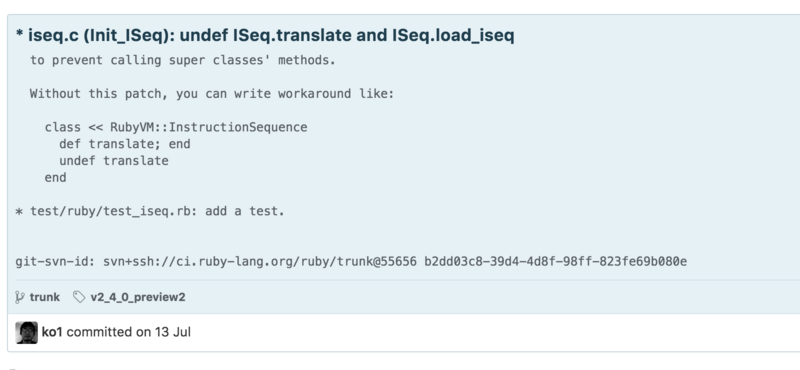Click the class << RubyVM::InstructionSequence line

(176, 127)
